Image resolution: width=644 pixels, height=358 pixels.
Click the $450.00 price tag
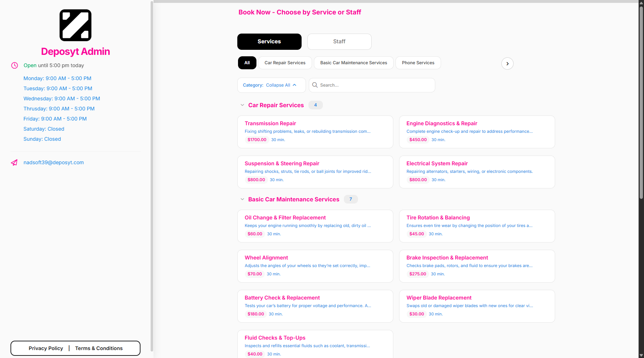(418, 140)
